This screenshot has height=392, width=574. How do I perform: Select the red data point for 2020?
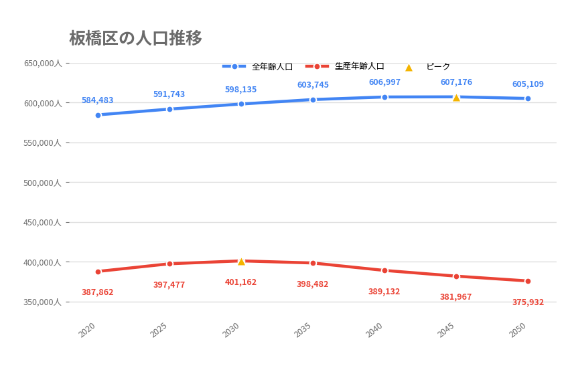(98, 272)
